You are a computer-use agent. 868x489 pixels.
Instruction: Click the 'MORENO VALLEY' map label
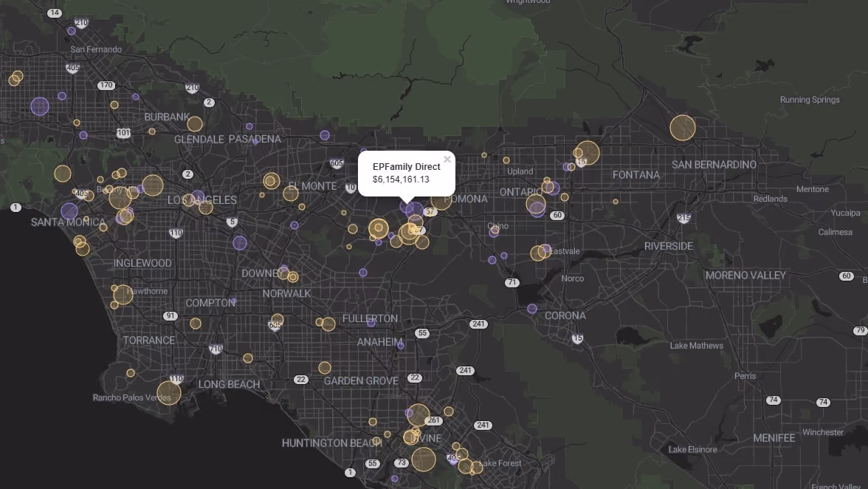[x=745, y=276]
